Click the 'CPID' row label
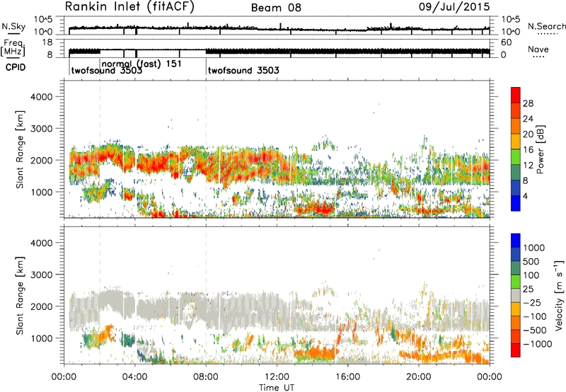The image size is (566, 392). click(16, 67)
